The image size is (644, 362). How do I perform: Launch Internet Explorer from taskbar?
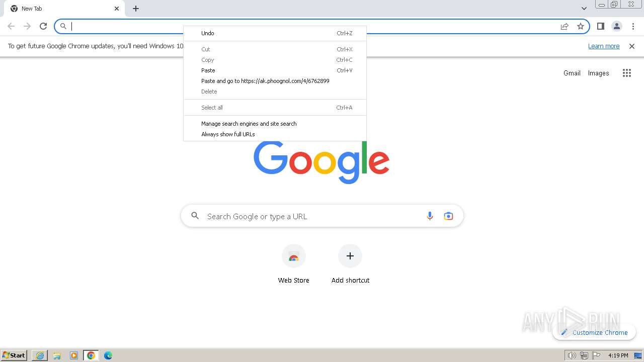(x=40, y=355)
